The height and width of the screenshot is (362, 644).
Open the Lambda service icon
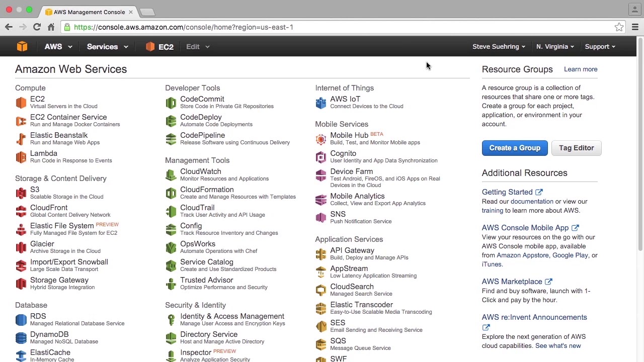21,157
